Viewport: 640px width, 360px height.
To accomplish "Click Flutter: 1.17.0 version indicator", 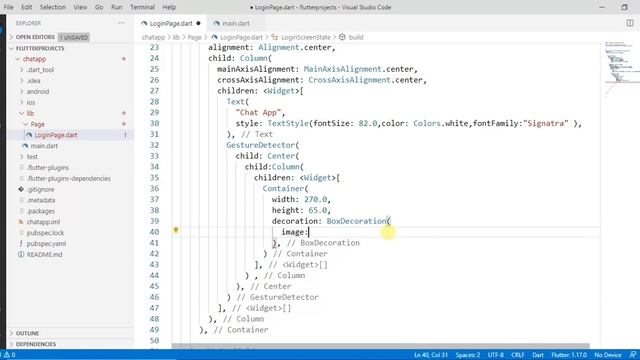I will [569, 355].
